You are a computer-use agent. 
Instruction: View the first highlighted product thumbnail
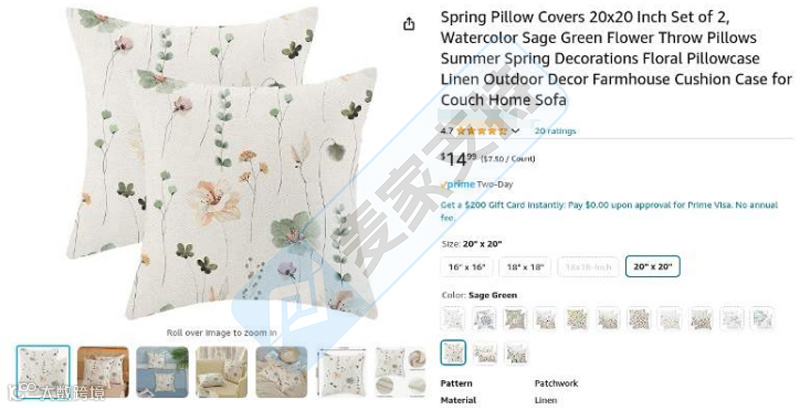point(43,372)
